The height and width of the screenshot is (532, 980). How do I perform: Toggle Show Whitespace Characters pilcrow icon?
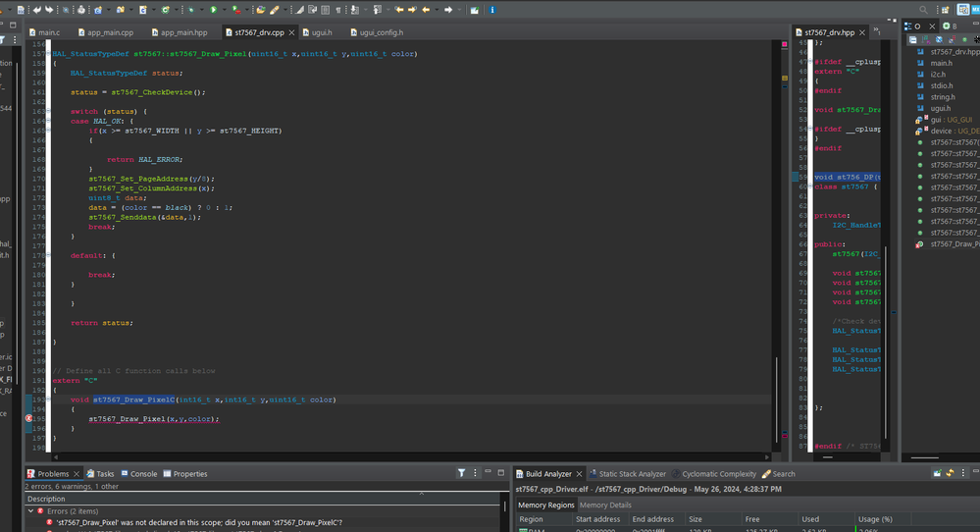[x=338, y=10]
